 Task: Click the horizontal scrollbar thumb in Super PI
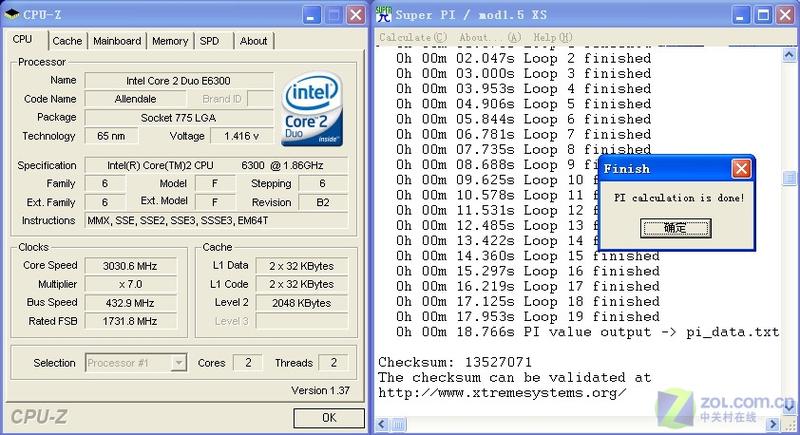398,424
